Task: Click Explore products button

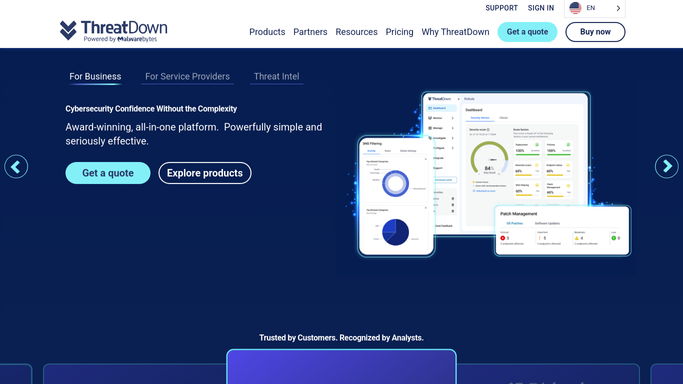Action: (x=205, y=173)
